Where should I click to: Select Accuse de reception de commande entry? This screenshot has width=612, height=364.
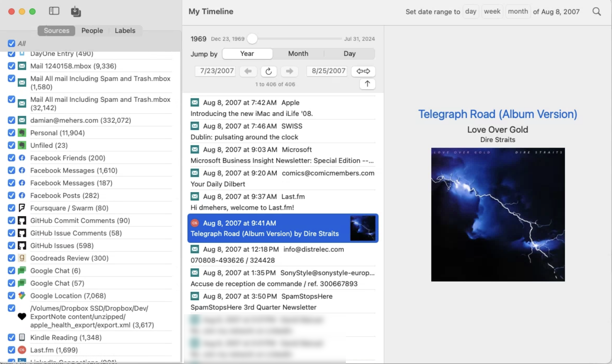(x=283, y=278)
